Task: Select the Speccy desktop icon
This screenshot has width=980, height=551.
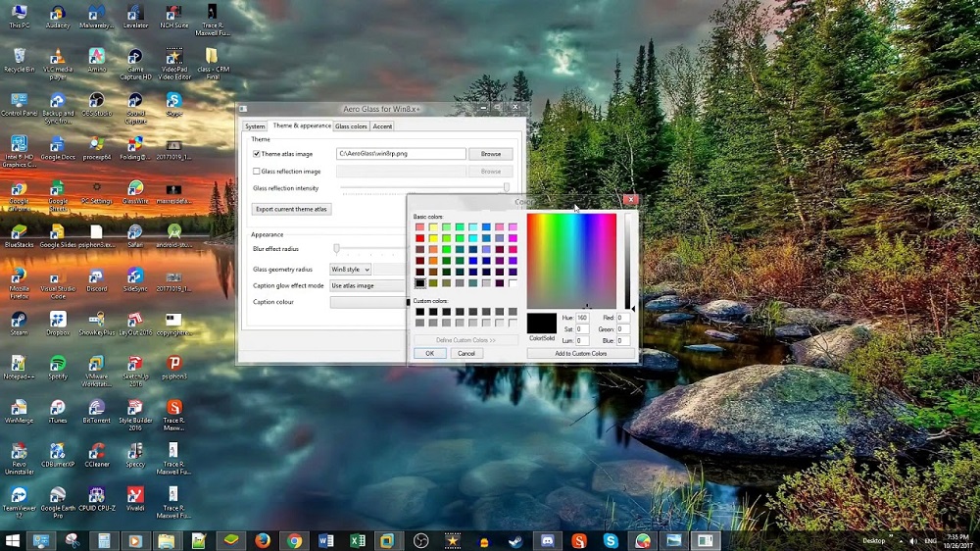Action: (135, 454)
